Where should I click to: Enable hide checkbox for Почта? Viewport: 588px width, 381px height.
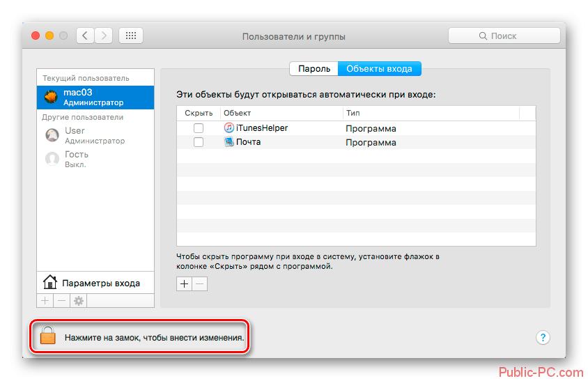tap(199, 142)
